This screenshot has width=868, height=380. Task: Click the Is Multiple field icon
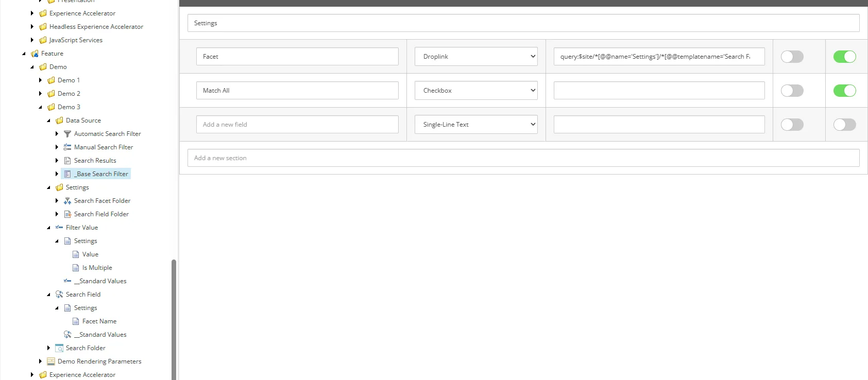point(76,268)
